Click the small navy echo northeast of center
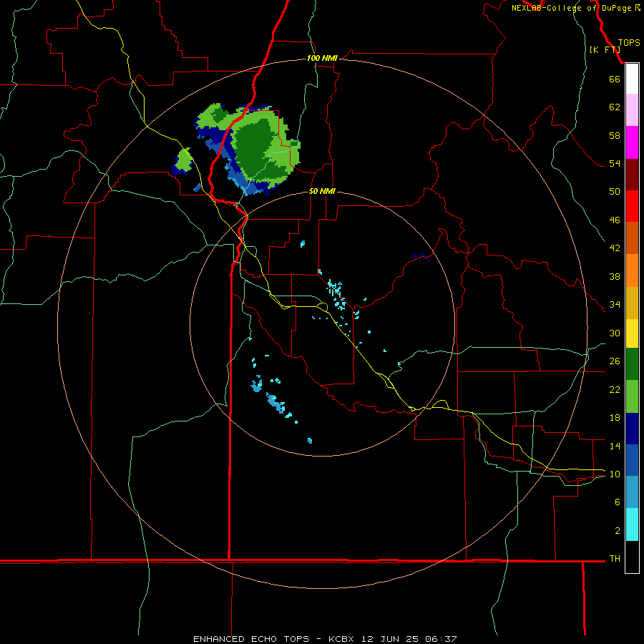 pos(421,257)
